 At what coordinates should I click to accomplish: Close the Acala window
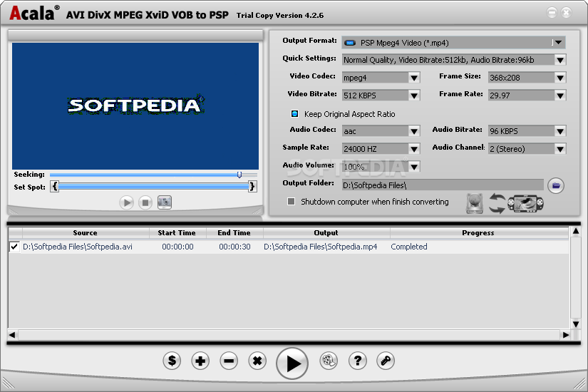pos(566,12)
